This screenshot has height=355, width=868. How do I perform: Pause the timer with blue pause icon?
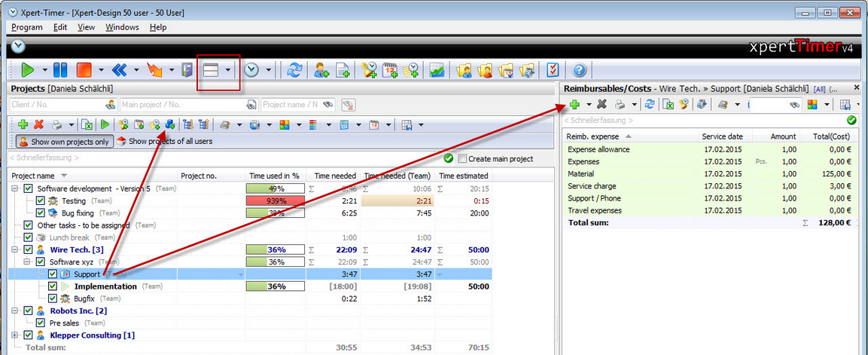coord(59,70)
